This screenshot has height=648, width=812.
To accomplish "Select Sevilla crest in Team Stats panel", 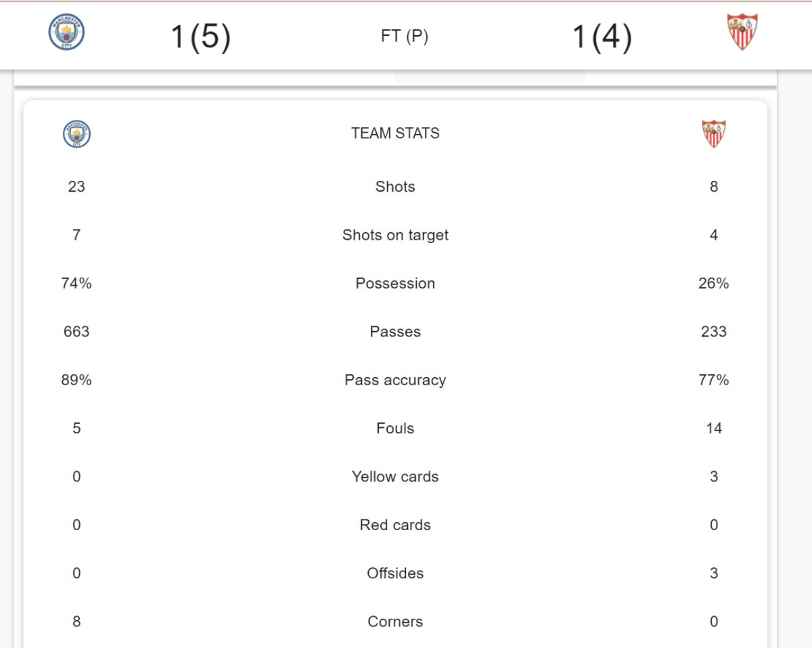I will (714, 134).
